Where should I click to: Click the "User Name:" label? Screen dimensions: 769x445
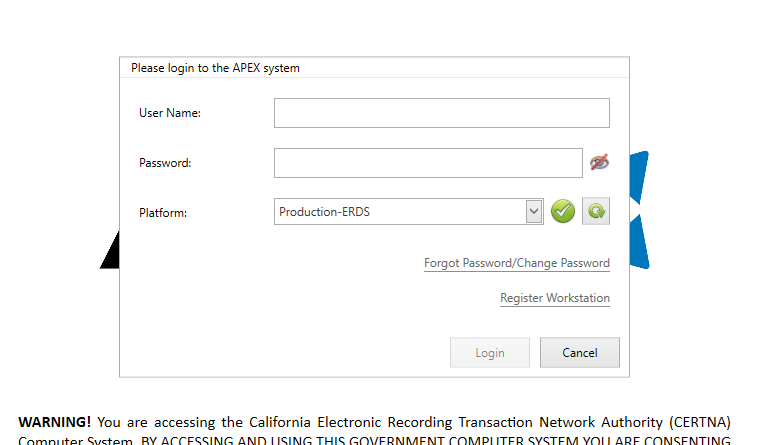tap(170, 113)
